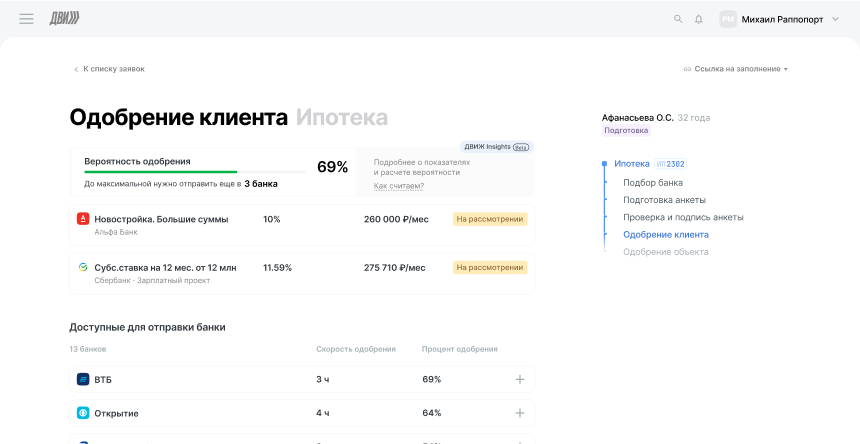860x444 pixels.
Task: Select Ипотека in the steps sidebar
Action: [632, 163]
